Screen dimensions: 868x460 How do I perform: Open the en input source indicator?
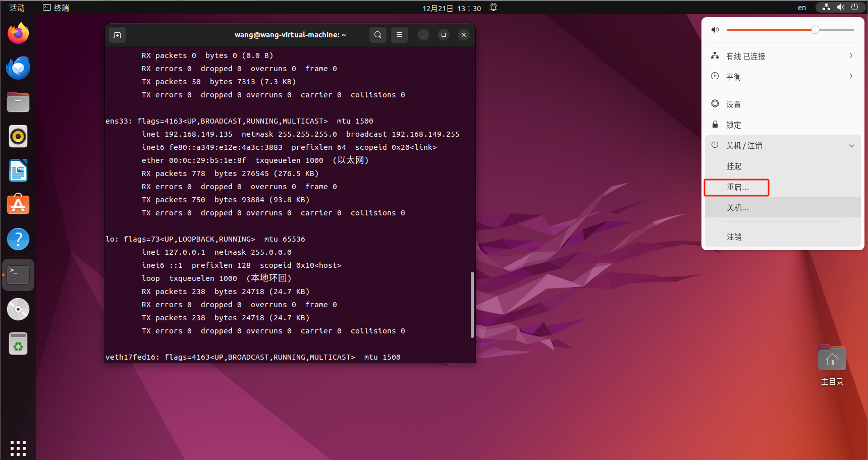(x=802, y=8)
